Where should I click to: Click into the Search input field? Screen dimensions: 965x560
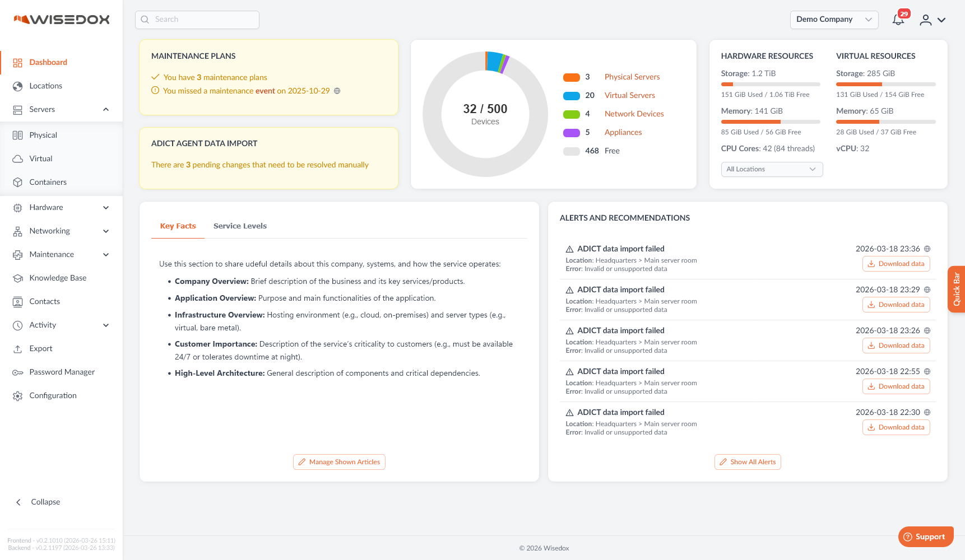click(197, 20)
